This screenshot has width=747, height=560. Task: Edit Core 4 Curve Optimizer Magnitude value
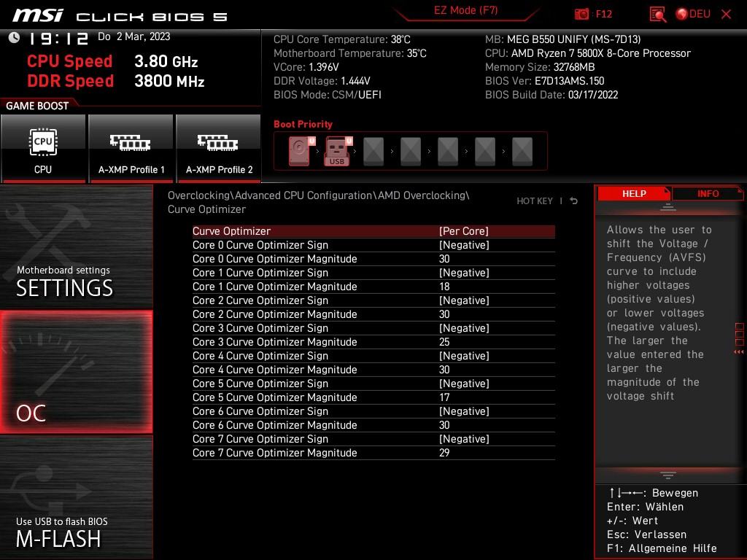[373, 369]
